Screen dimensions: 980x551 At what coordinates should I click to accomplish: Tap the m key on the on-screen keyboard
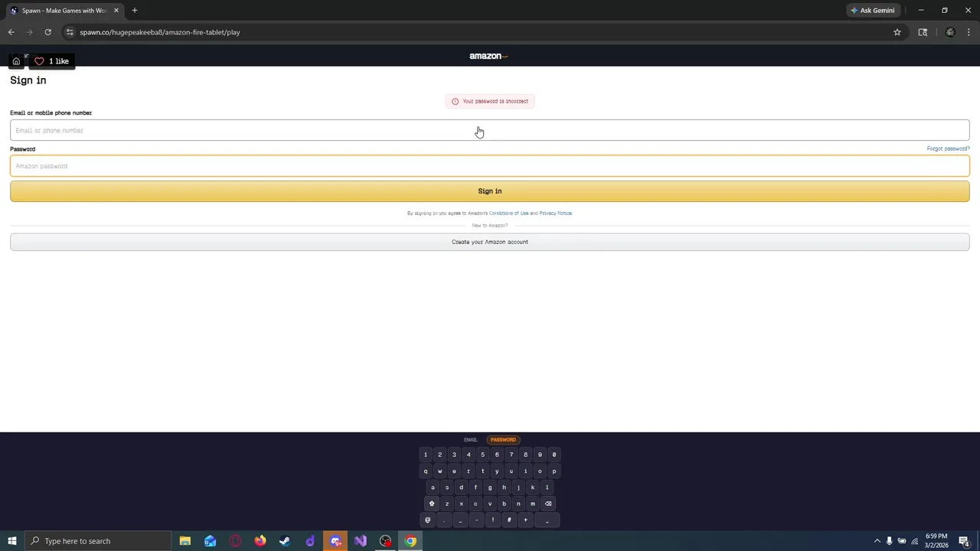(x=533, y=504)
